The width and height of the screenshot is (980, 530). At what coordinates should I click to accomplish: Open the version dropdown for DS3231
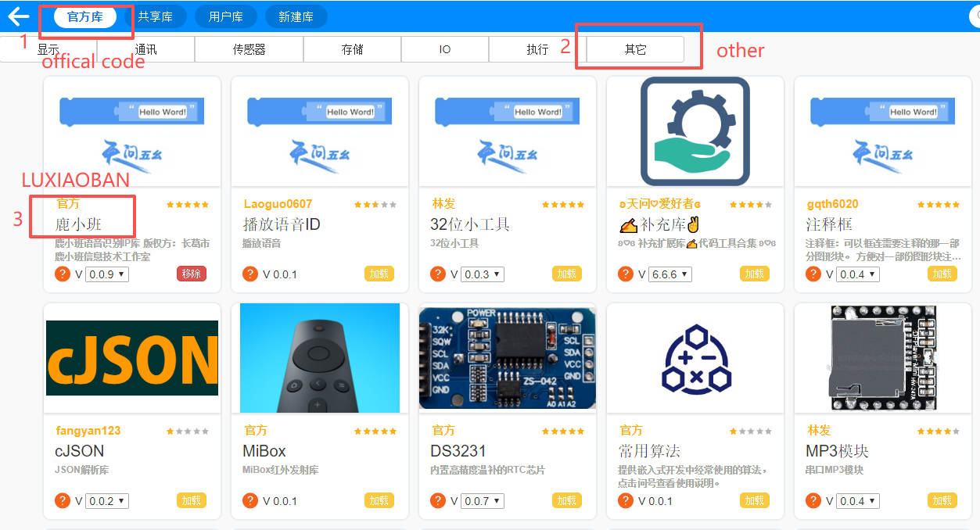pos(483,500)
